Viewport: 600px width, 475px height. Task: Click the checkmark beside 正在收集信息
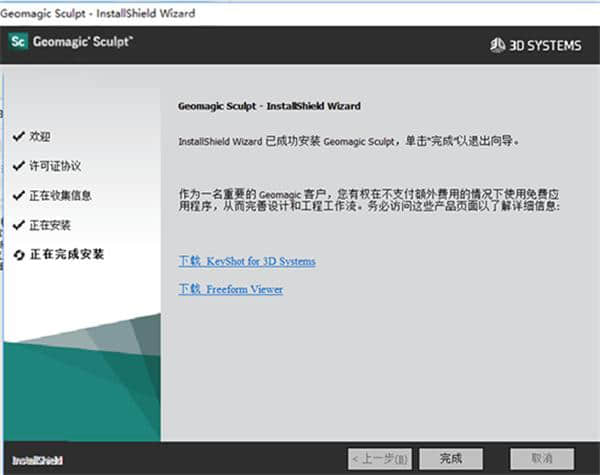[x=18, y=195]
